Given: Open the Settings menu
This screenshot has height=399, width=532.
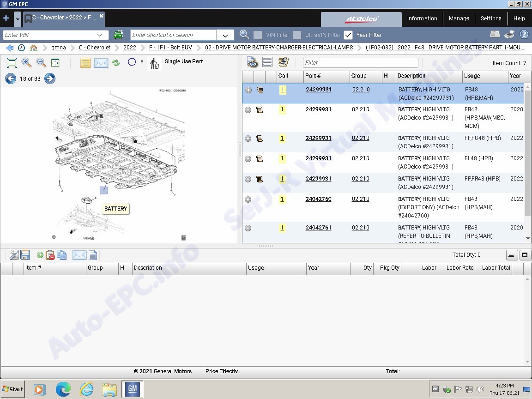Looking at the screenshot, I should pos(490,18).
